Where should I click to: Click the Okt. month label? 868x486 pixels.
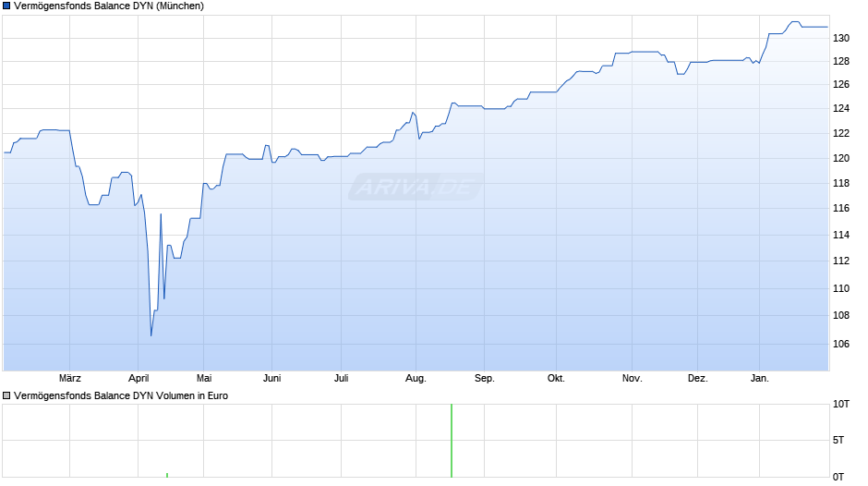(556, 379)
